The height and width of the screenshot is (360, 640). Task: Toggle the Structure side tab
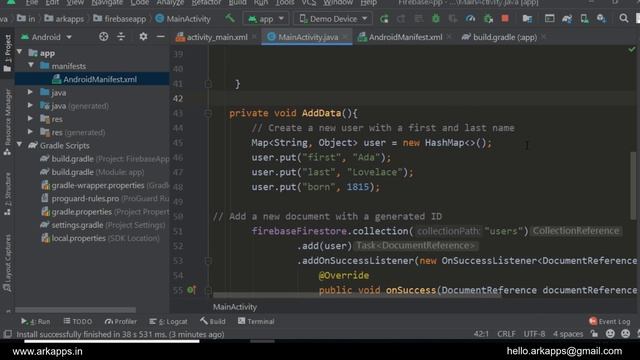7,194
